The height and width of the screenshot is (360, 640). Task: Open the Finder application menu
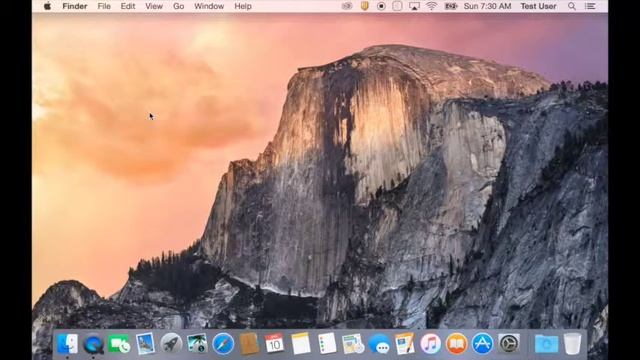coord(75,6)
